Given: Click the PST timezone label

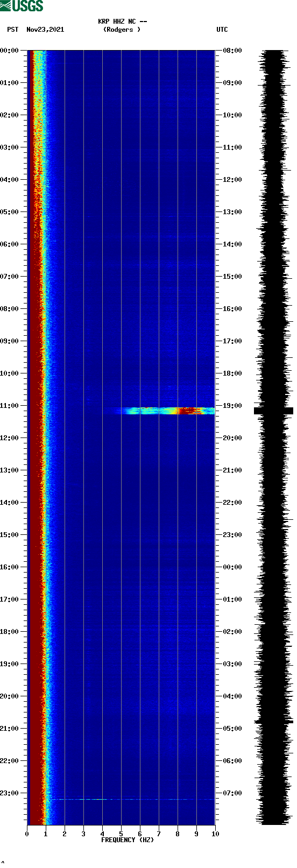Looking at the screenshot, I should coord(12,30).
